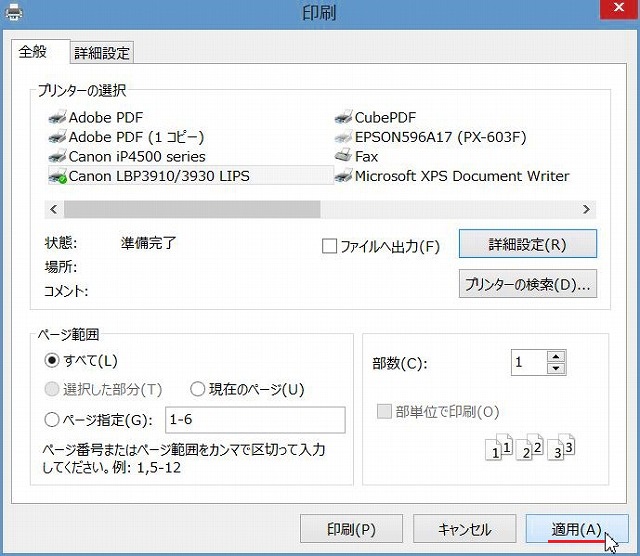The width and height of the screenshot is (640, 556).
Task: Choose ページ指定(G) radio option
Action: (x=52, y=419)
